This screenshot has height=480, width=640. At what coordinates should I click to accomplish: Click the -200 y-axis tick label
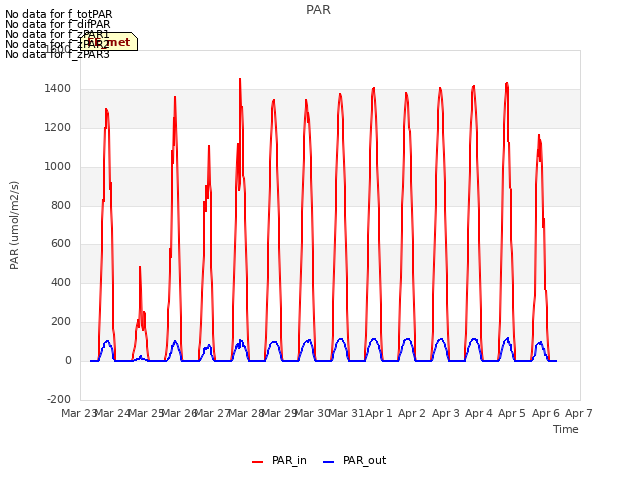(59, 399)
